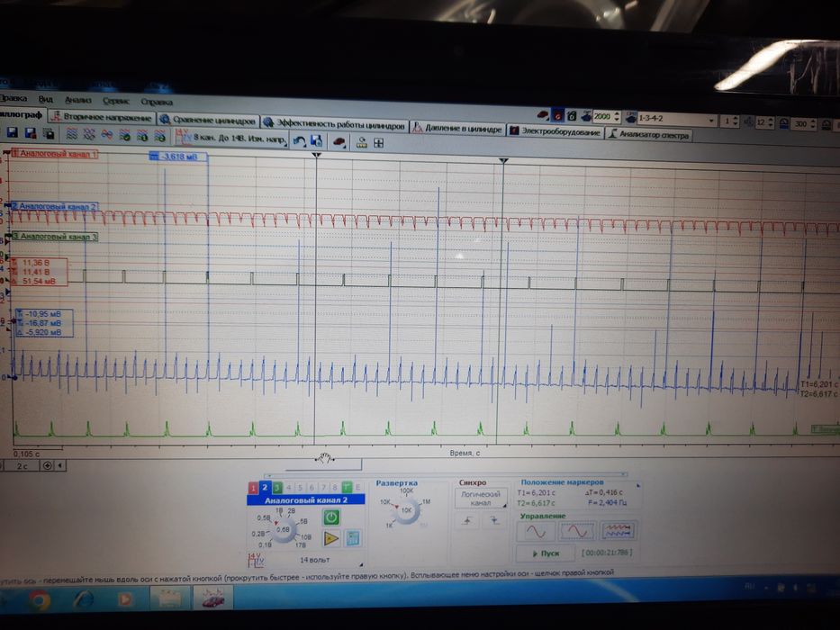Expand the Положение маркеров panel arrow

638,485
